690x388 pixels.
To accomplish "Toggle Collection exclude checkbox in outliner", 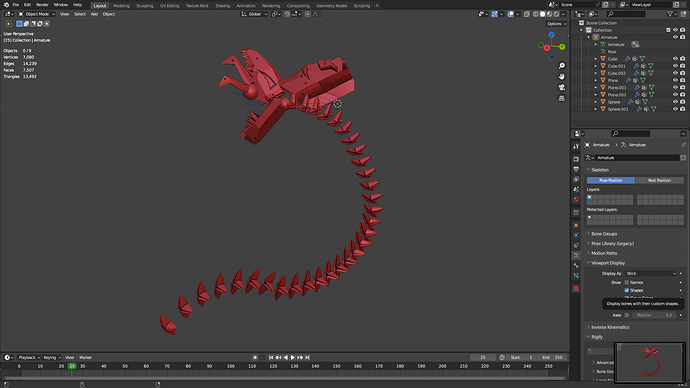I will click(668, 30).
